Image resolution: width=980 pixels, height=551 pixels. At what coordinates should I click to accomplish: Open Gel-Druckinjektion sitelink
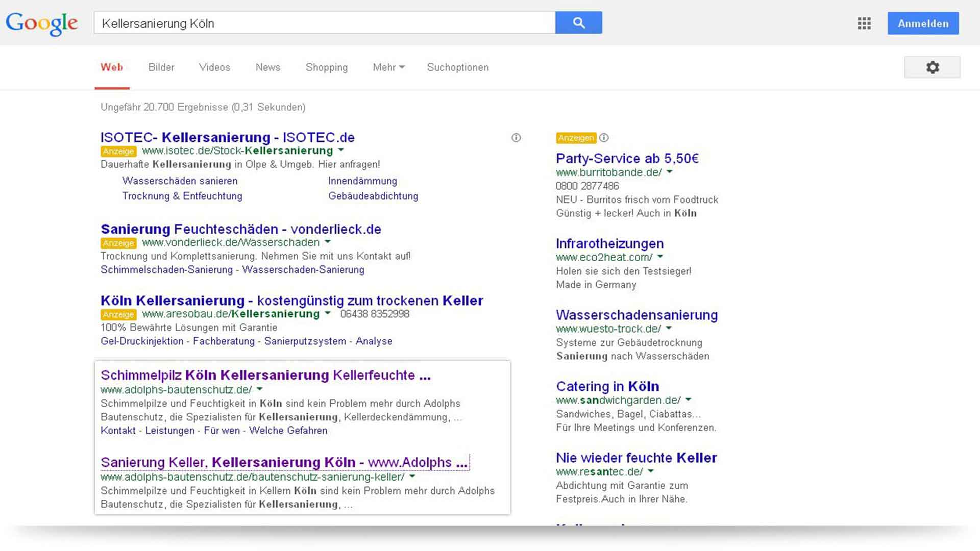pyautogui.click(x=142, y=341)
